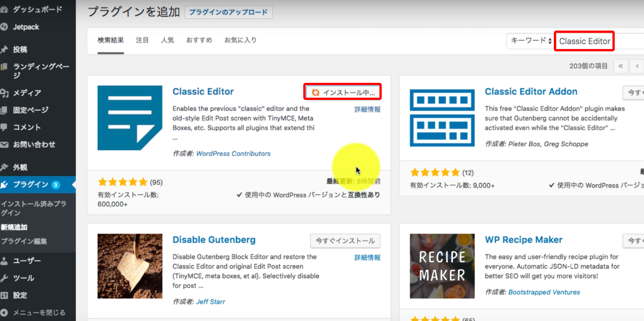Click the plugin search field
644x321 pixels.
coord(599,41)
